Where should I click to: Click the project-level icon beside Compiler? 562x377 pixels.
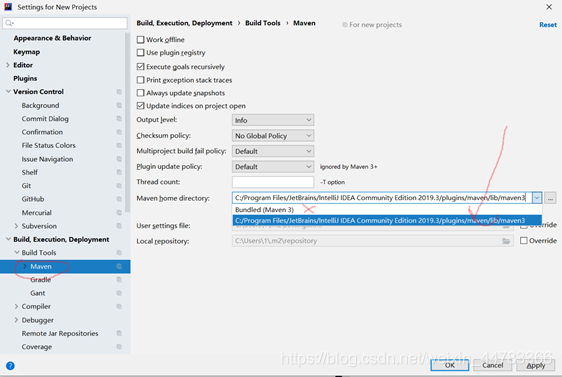click(x=119, y=306)
